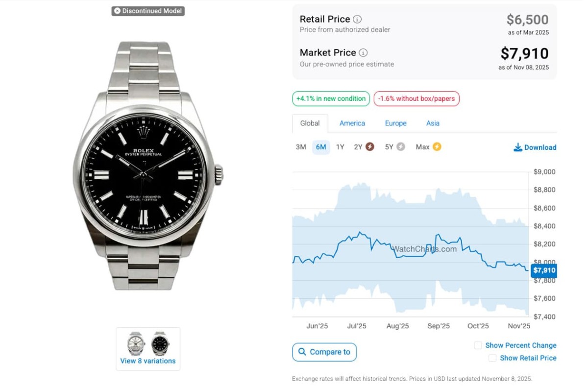
Task: Select the 3M time range
Action: click(301, 147)
